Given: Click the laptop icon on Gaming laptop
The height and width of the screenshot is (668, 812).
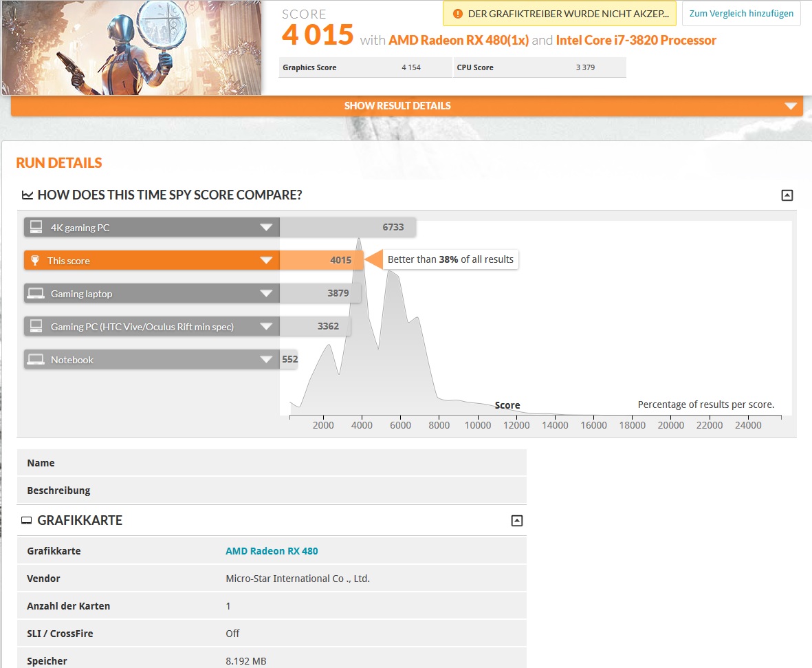Looking at the screenshot, I should point(36,293).
